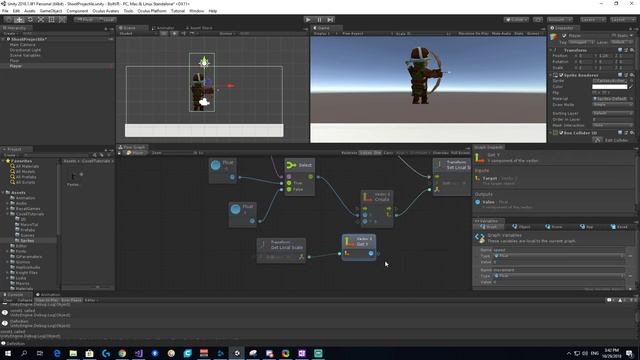Screen dimensions: 640x360
Task: Open the Oculus Avatars menu
Action: pos(106,11)
